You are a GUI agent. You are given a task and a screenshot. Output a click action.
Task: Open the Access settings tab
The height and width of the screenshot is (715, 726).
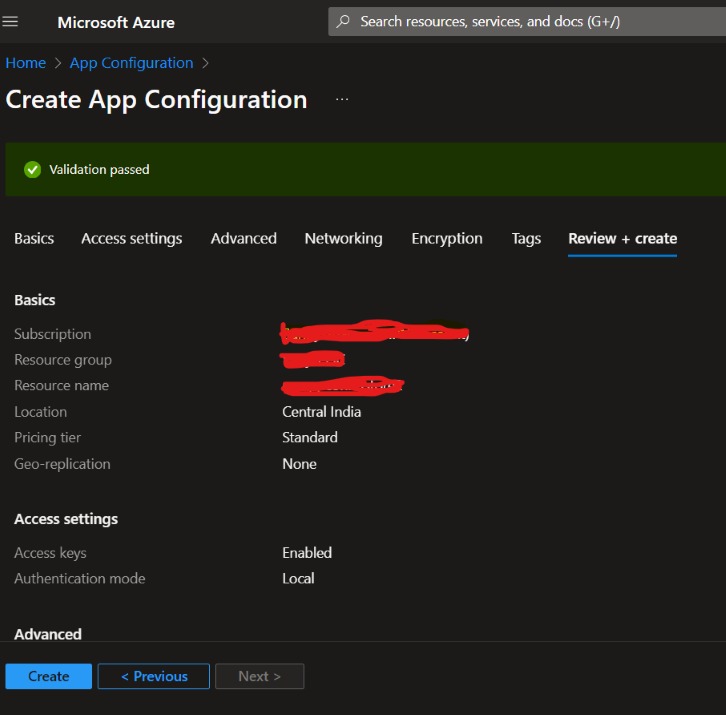coord(131,238)
